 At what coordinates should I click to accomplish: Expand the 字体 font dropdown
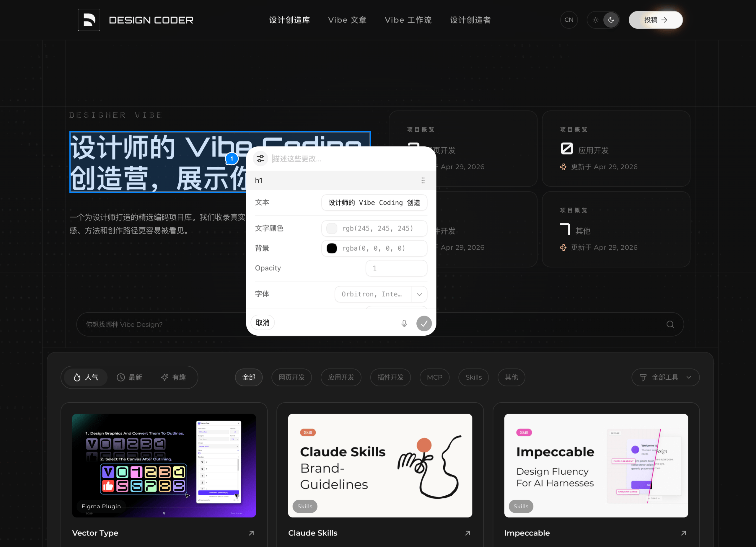419,294
